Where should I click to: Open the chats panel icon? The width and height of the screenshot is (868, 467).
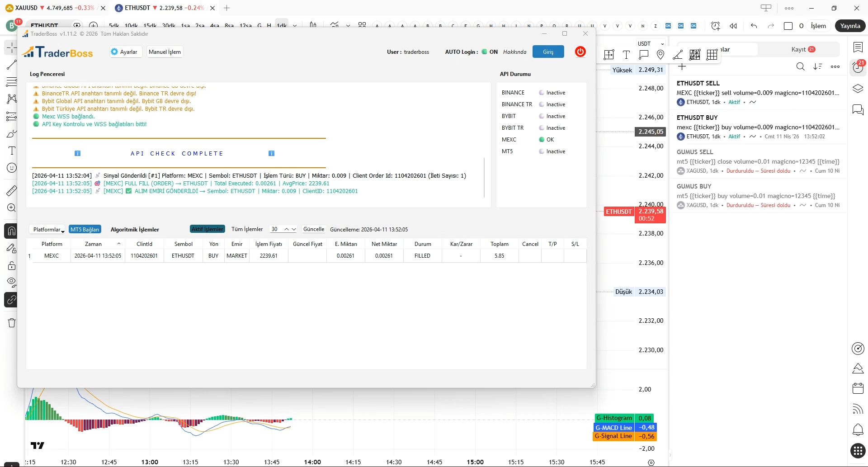pyautogui.click(x=858, y=109)
